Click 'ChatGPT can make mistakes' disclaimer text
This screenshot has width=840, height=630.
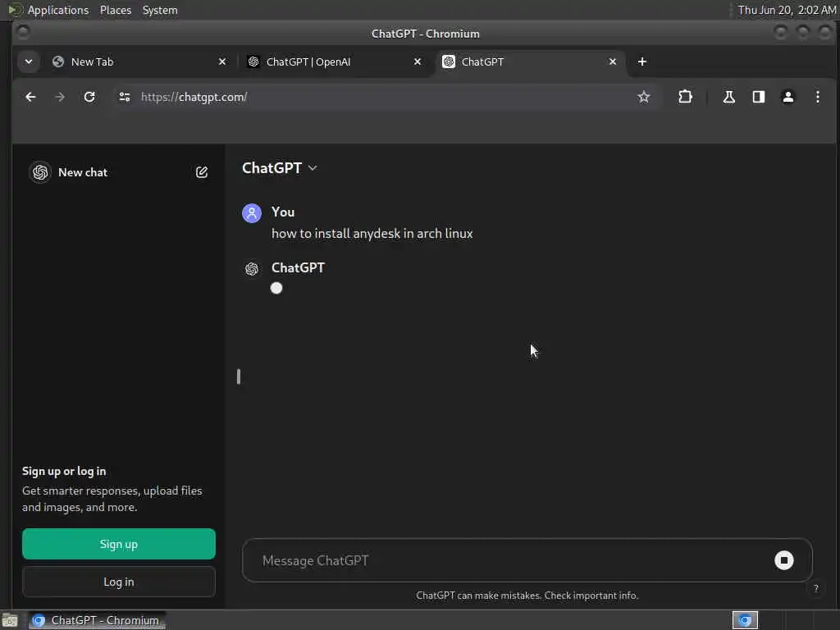(x=527, y=596)
